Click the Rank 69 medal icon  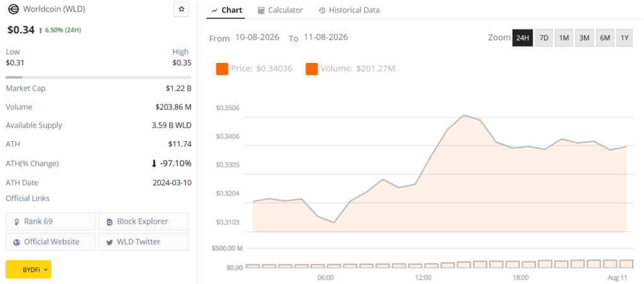pos(17,222)
